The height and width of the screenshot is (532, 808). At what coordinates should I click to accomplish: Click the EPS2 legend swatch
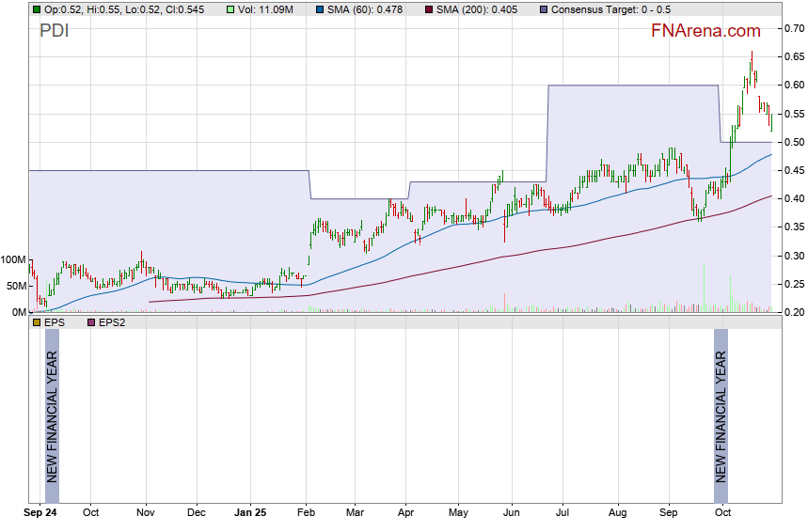[92, 321]
